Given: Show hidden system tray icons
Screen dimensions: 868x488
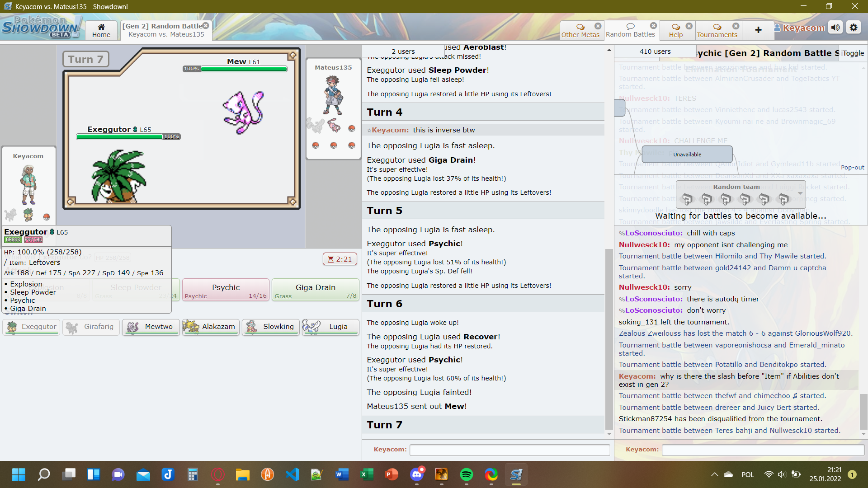Looking at the screenshot, I should point(714,474).
